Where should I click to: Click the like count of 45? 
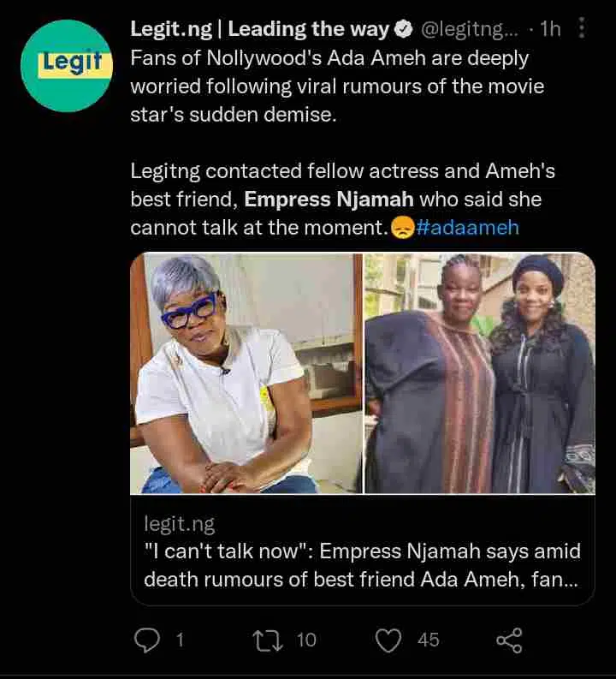429,640
